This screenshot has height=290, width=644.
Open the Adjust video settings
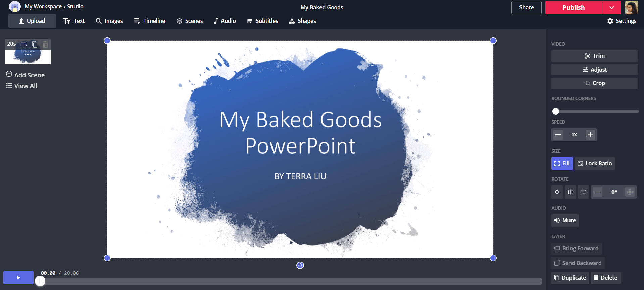(595, 70)
